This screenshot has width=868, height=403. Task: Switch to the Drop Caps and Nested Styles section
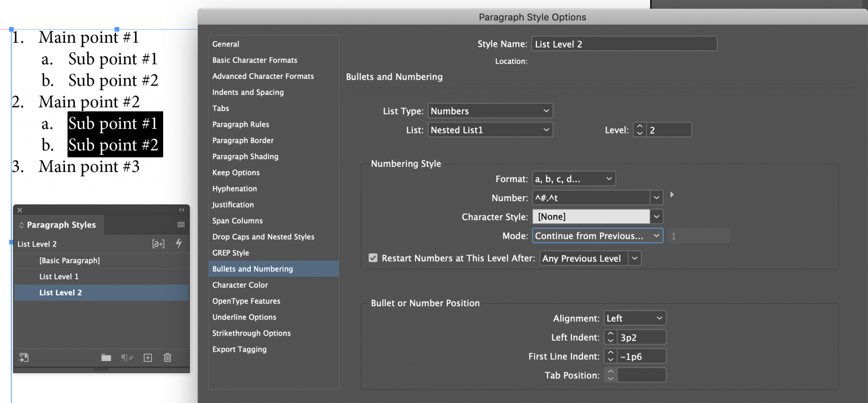[x=263, y=236]
